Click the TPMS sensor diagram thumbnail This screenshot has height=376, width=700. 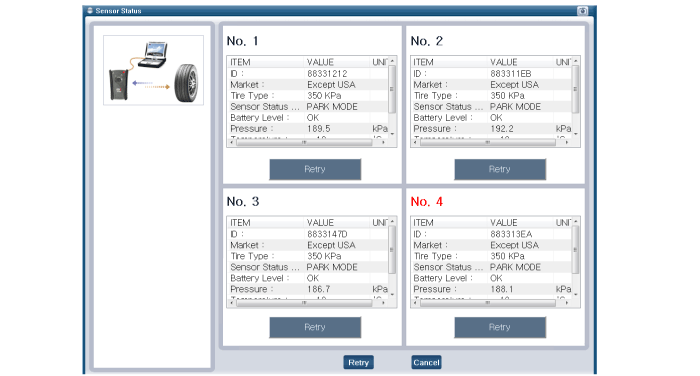click(x=153, y=70)
